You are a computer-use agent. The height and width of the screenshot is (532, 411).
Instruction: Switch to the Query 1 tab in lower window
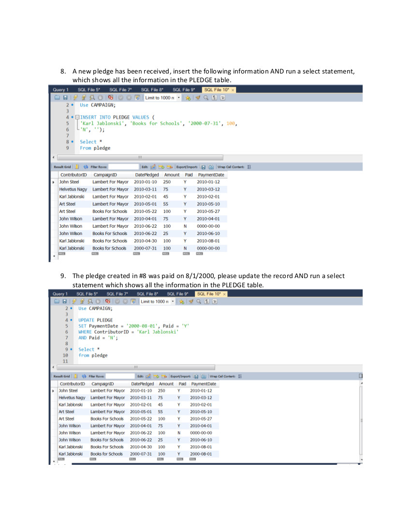[x=60, y=294]
